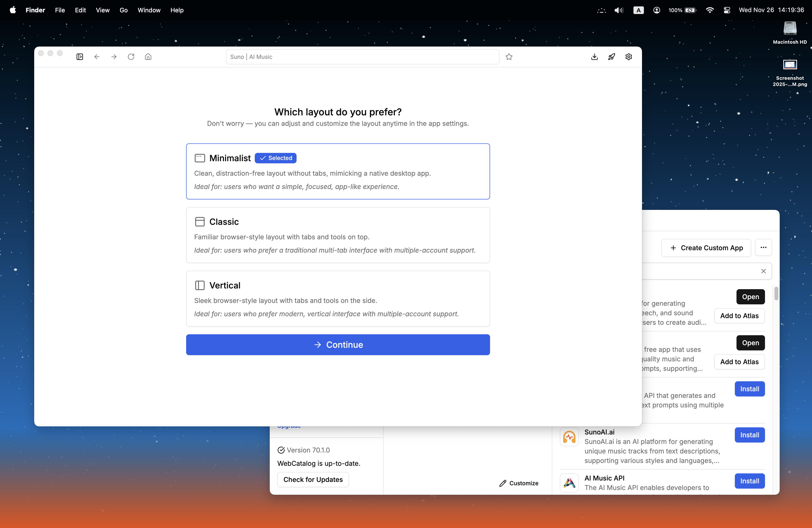
Task: Go back with left arrow icon
Action: click(97, 57)
